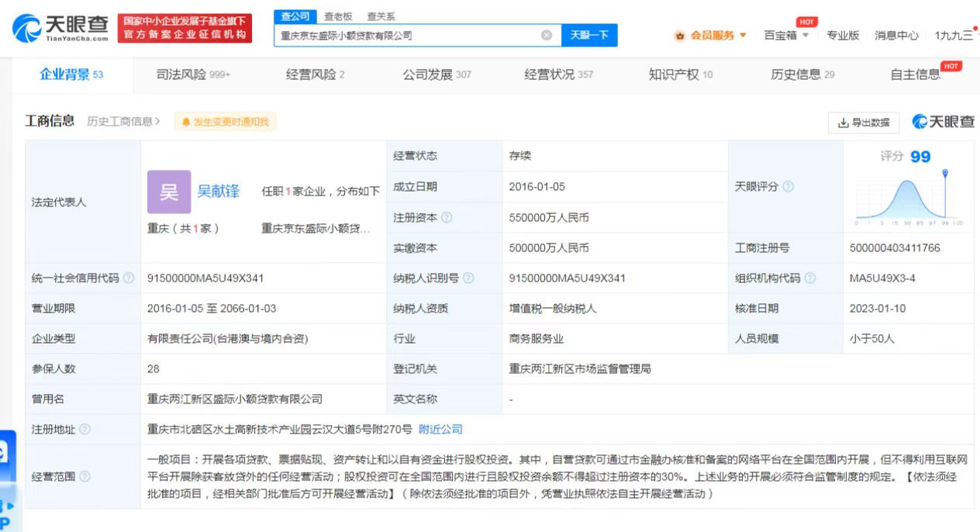Switch to the 企业背景 tab
Screen dimensions: 980x532
coord(71,74)
